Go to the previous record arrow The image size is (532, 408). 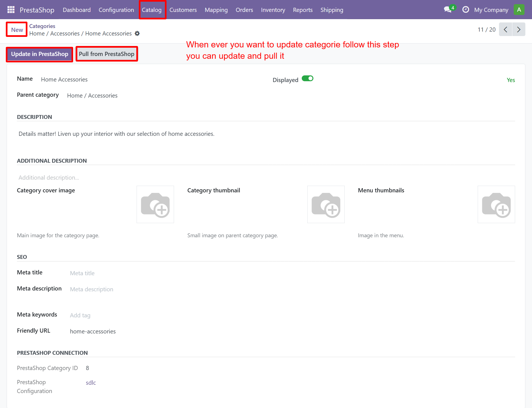pos(505,30)
